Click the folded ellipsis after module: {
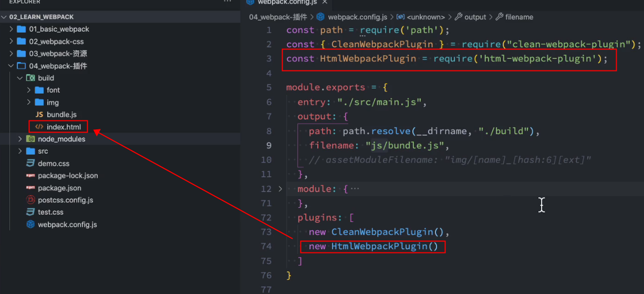644x294 pixels. pos(355,188)
